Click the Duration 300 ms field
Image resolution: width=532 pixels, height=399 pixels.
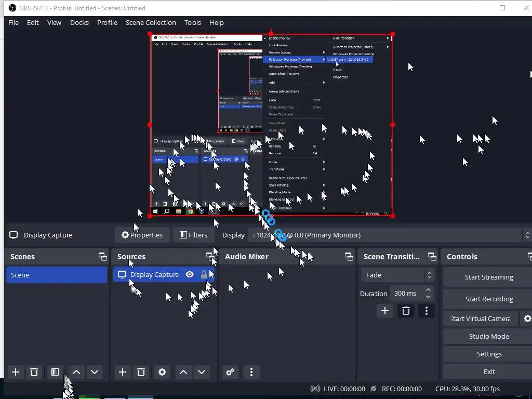coord(412,294)
